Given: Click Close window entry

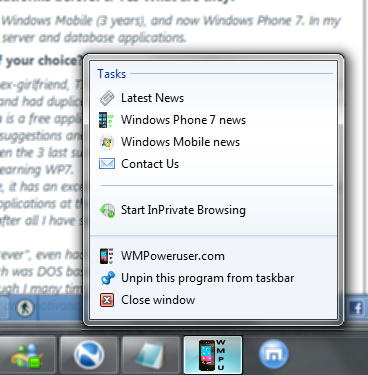Looking at the screenshot, I should [x=213, y=300].
